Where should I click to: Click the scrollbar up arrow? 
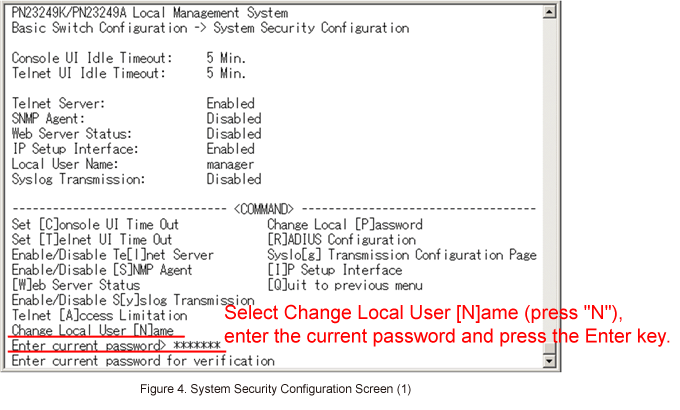point(550,13)
